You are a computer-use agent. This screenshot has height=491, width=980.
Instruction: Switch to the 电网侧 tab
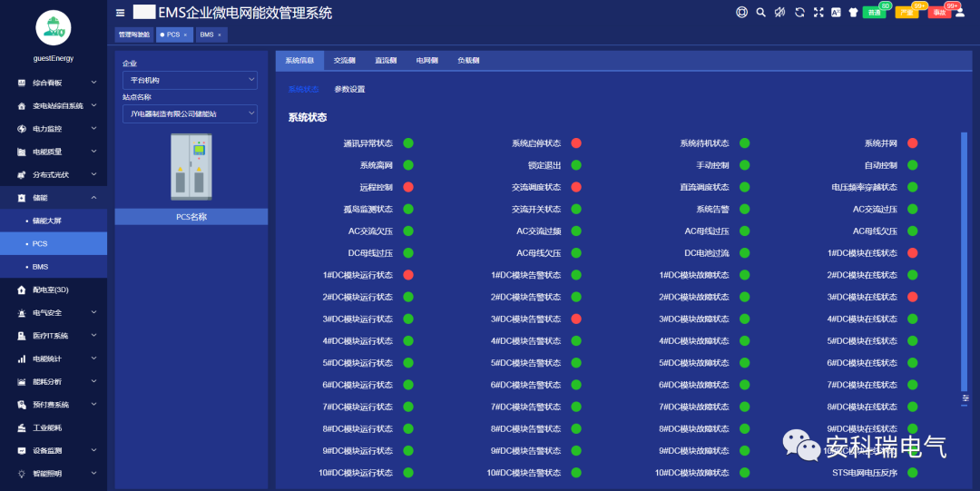click(426, 61)
